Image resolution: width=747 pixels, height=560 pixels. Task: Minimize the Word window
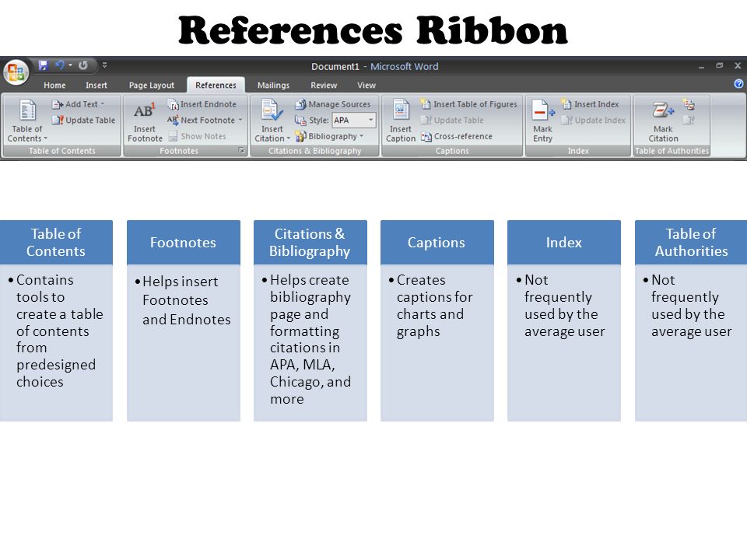tap(701, 66)
